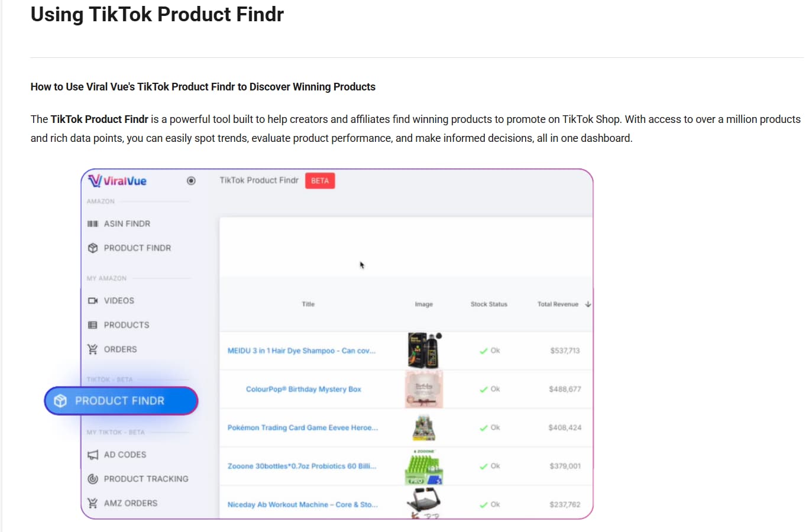The image size is (809, 532).
Task: Click the $379,001 revenue value
Action: 565,466
